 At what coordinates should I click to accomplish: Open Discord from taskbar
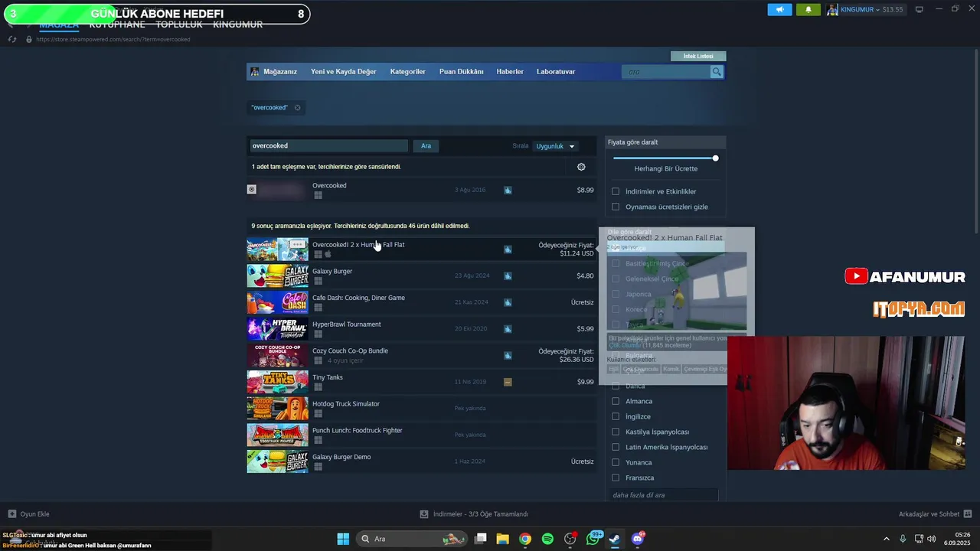[638, 539]
